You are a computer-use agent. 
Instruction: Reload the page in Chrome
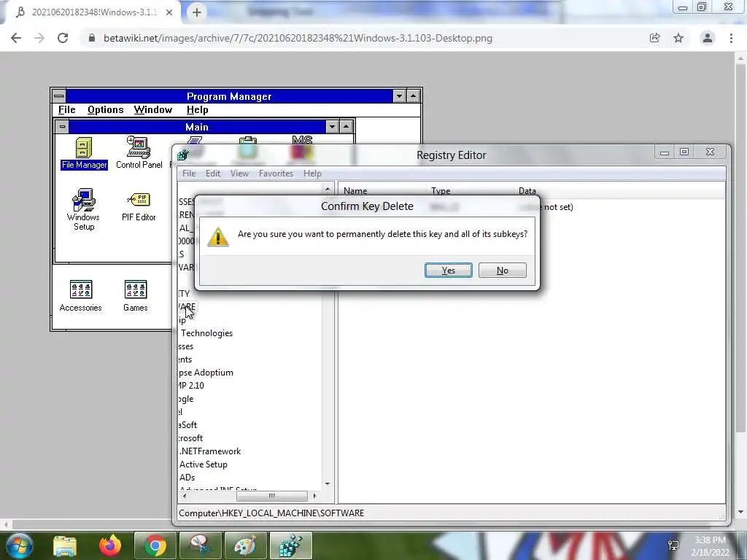(x=63, y=38)
